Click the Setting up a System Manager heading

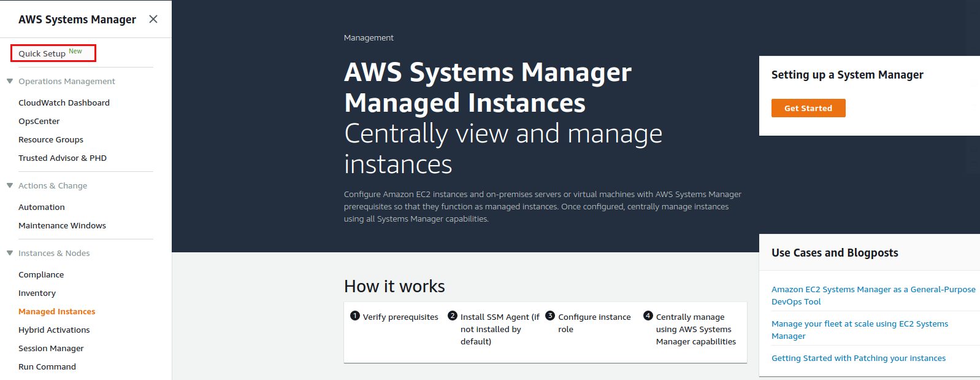pos(848,74)
